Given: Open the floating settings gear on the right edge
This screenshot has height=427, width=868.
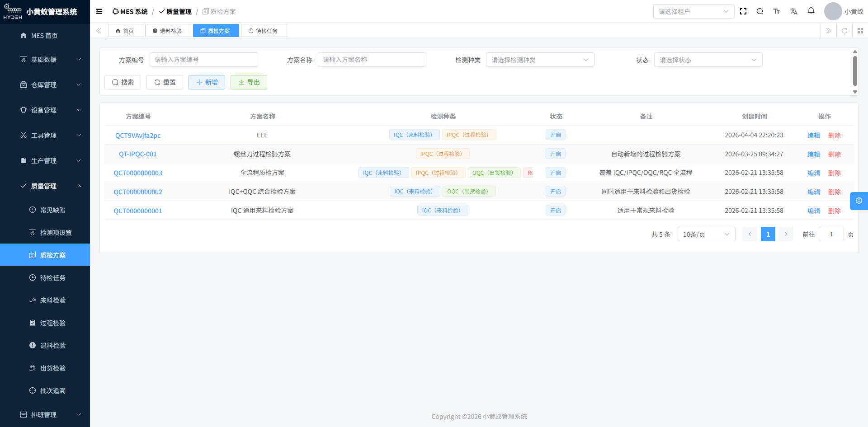Looking at the screenshot, I should click(859, 201).
